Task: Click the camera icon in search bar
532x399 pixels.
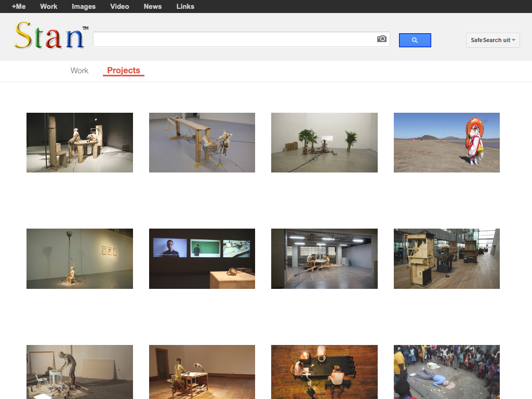Action: 382,39
